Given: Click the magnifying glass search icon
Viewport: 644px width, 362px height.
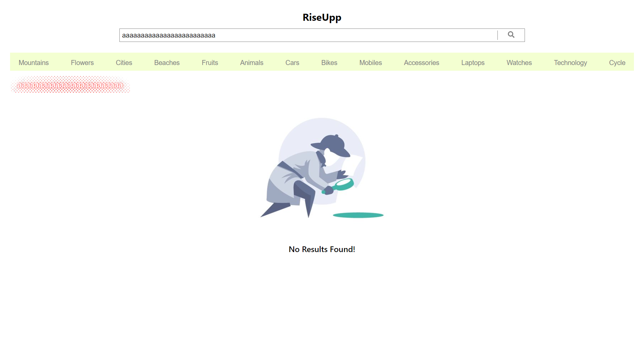Looking at the screenshot, I should click(511, 35).
